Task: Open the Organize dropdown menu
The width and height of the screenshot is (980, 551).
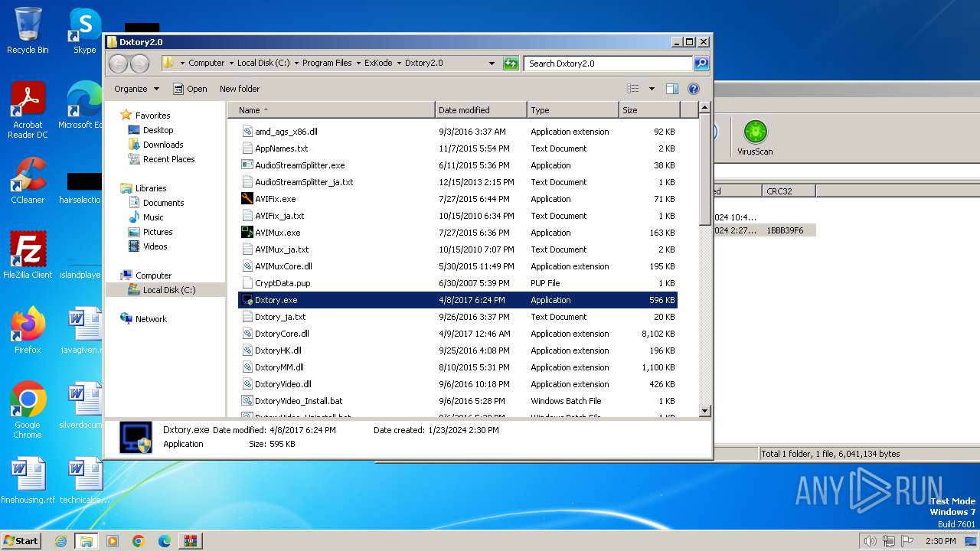Action: (136, 89)
